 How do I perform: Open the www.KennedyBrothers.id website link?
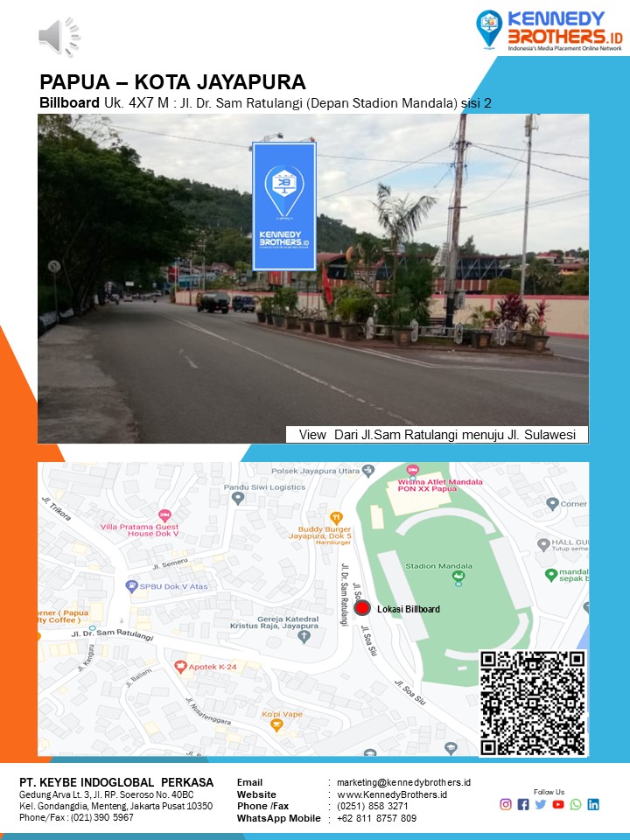392,794
